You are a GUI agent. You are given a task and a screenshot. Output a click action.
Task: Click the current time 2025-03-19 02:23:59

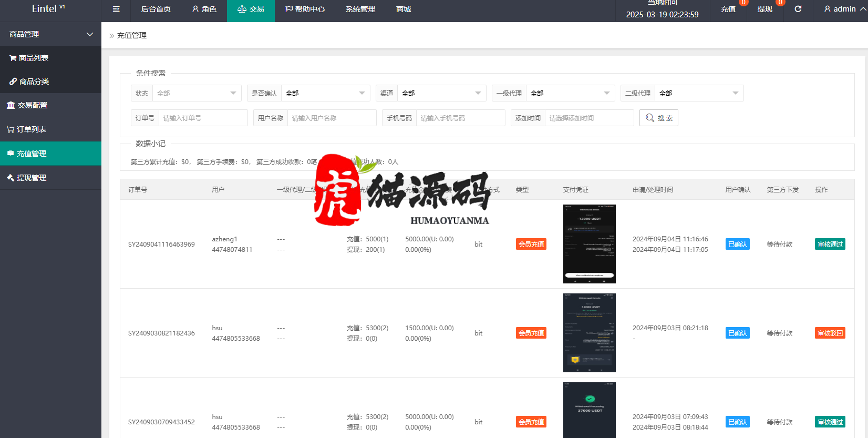click(662, 15)
